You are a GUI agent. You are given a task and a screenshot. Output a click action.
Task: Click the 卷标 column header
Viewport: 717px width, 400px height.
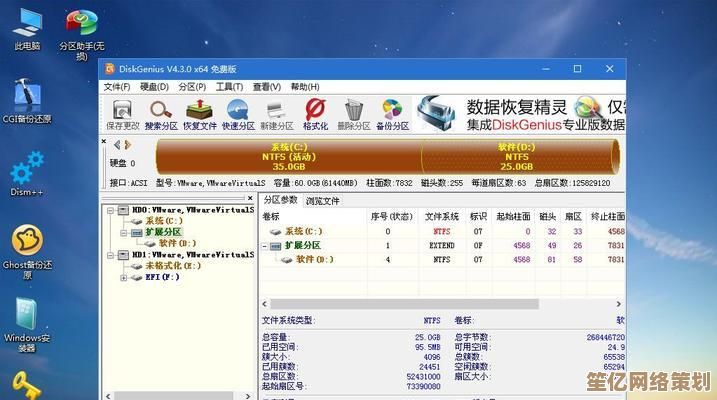pos(314,216)
